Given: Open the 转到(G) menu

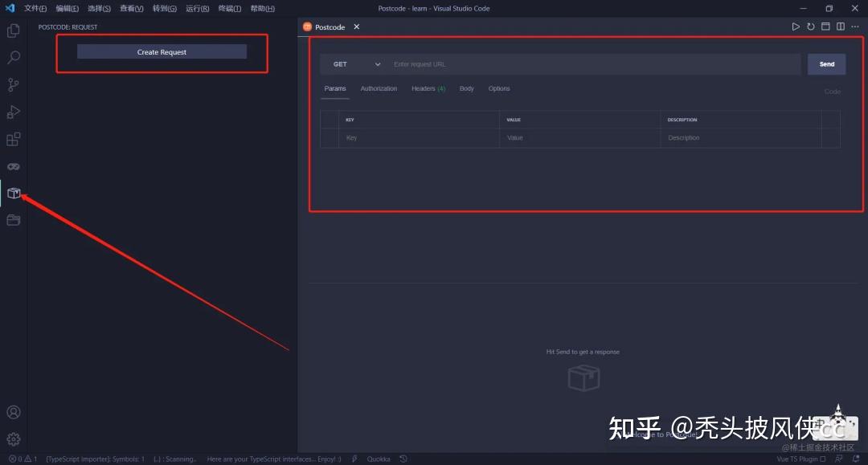Looking at the screenshot, I should (165, 8).
